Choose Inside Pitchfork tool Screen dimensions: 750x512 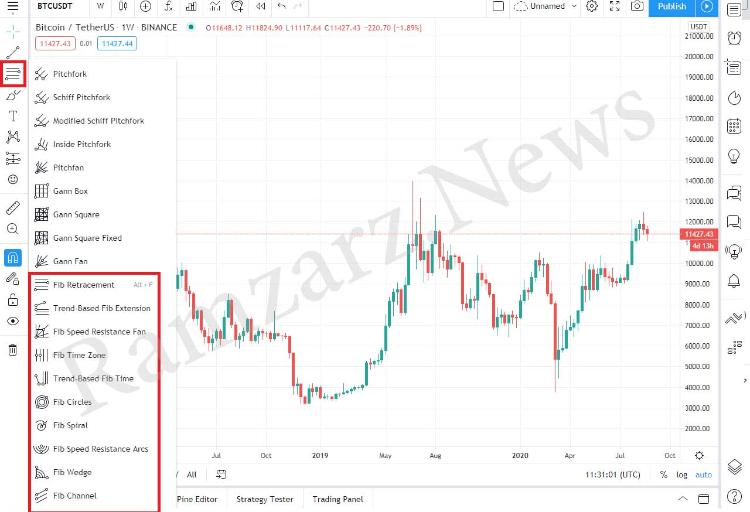[x=102, y=144]
